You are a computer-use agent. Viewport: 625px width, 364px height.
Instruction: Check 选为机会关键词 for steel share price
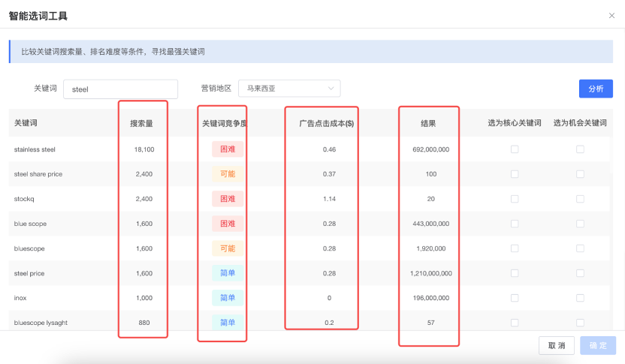click(x=580, y=174)
